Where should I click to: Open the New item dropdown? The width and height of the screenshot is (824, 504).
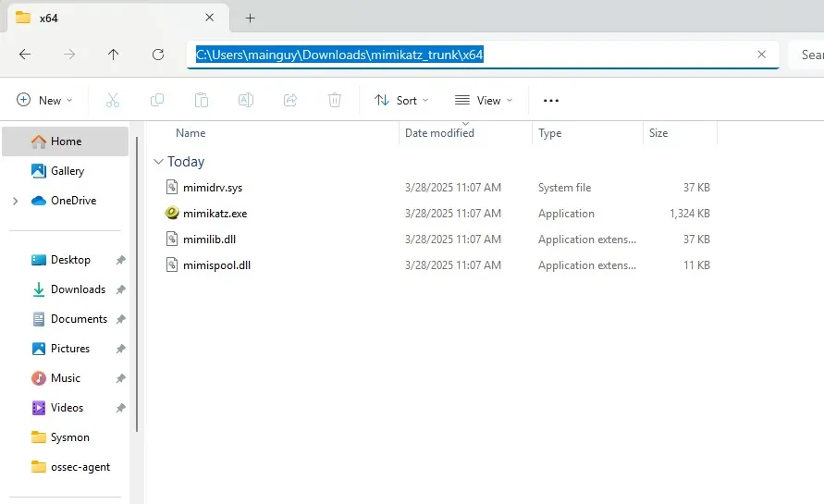[44, 100]
